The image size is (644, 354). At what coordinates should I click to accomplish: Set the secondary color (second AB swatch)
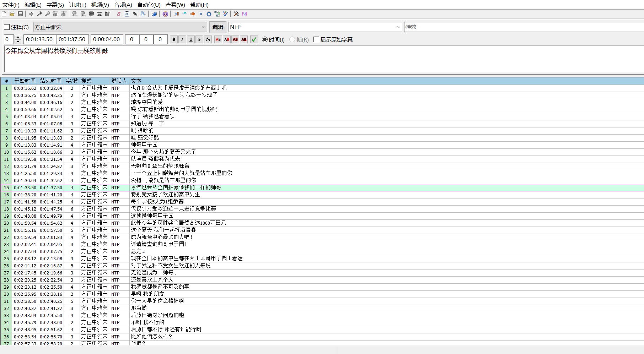click(x=227, y=39)
